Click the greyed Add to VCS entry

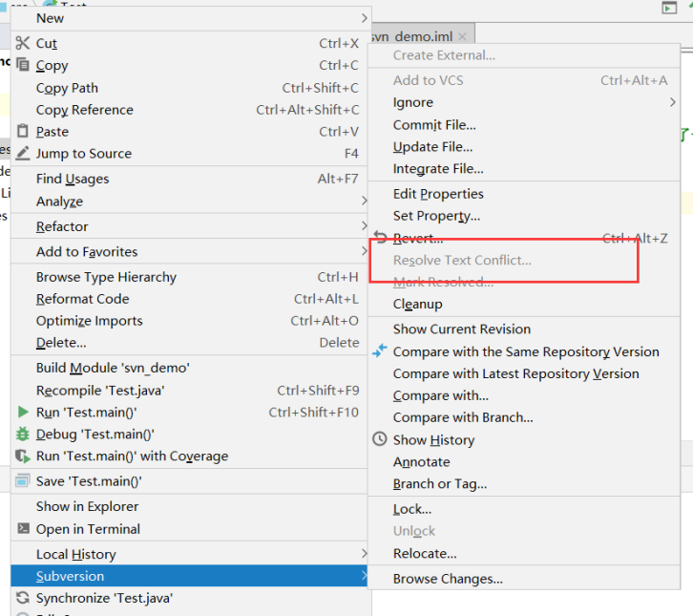point(524,80)
